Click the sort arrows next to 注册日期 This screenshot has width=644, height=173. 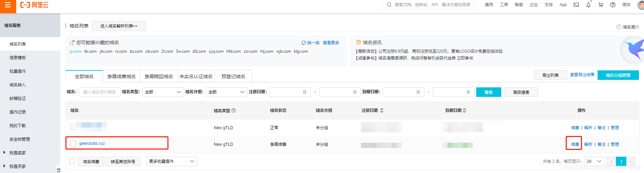pos(382,110)
